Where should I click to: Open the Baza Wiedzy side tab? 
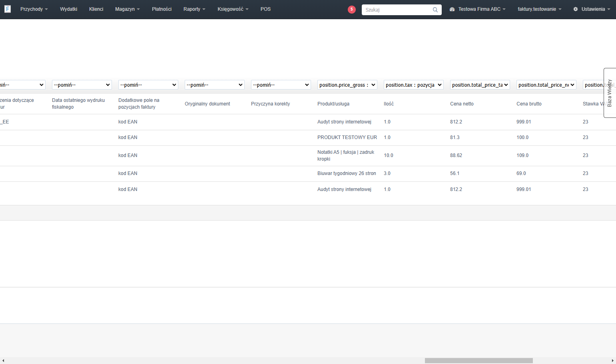point(610,93)
